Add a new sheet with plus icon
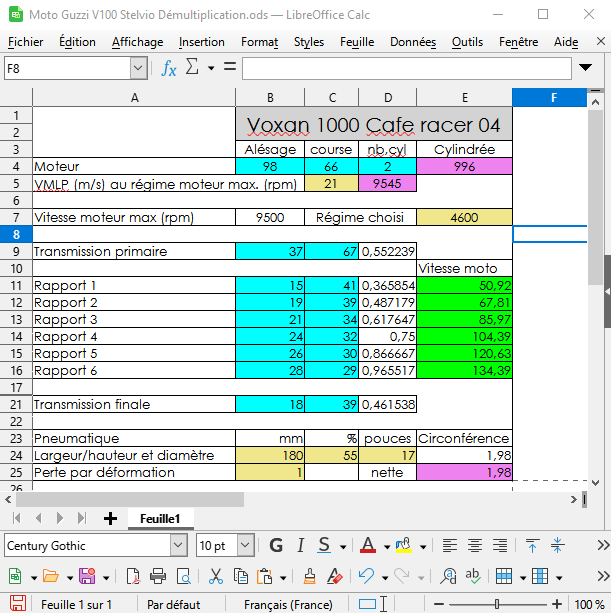This screenshot has height=613, width=611. [x=110, y=518]
